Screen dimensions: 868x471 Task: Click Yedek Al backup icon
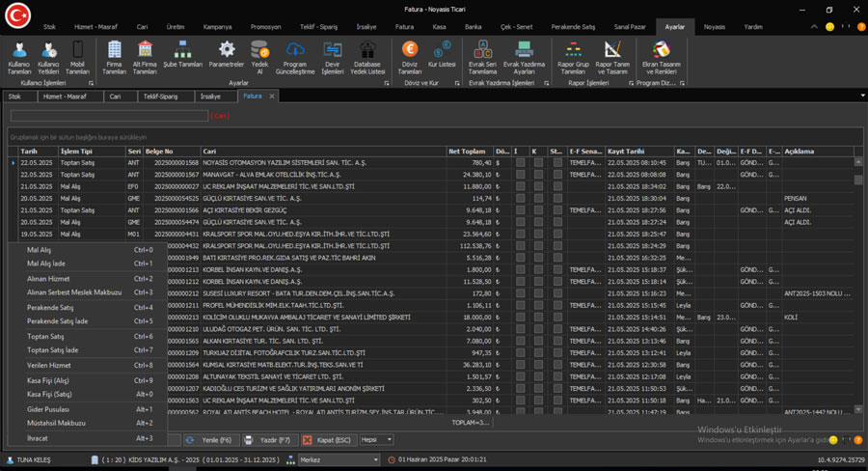[259, 58]
